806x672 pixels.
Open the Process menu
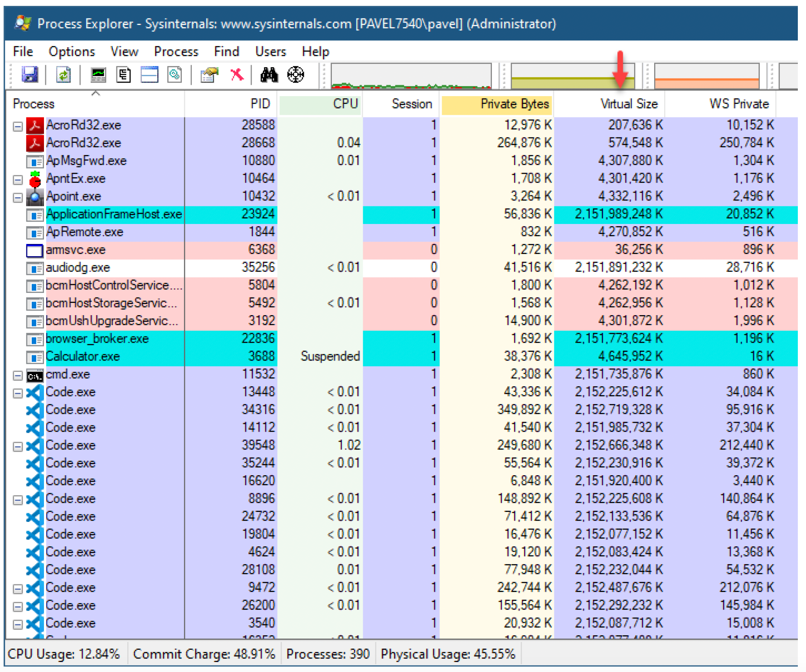(176, 52)
